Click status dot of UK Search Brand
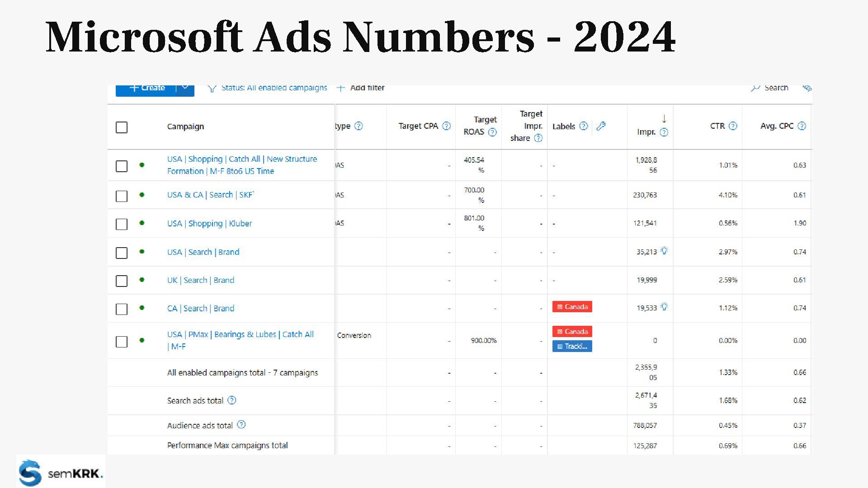The width and height of the screenshot is (868, 488). click(142, 280)
